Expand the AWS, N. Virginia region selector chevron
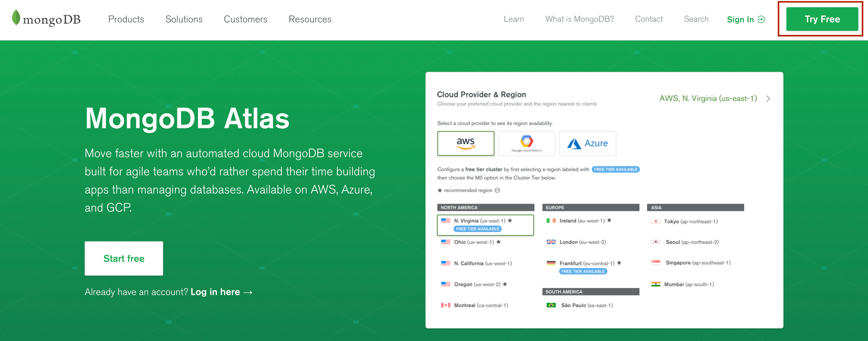The width and height of the screenshot is (868, 341). [x=769, y=98]
